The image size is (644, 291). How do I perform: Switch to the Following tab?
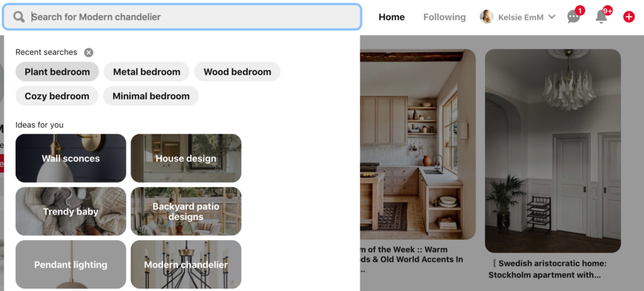click(x=445, y=17)
